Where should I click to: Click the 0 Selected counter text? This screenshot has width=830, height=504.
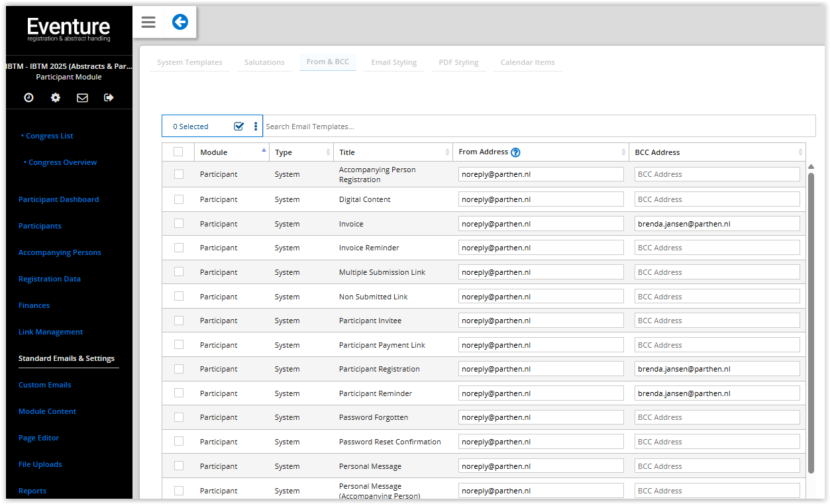191,126
